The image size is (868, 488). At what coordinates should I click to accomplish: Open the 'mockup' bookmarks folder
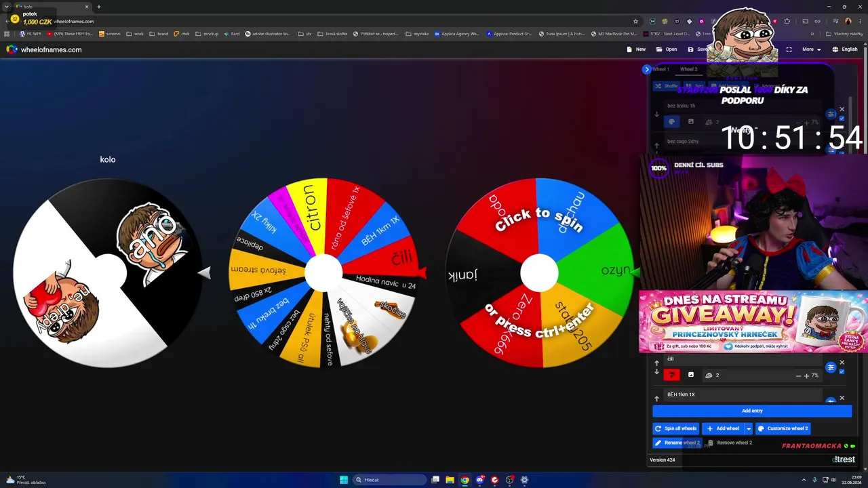pyautogui.click(x=207, y=33)
